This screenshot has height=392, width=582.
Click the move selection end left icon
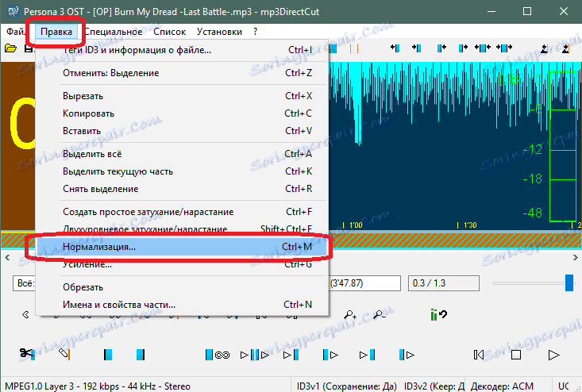pyautogui.click(x=441, y=48)
